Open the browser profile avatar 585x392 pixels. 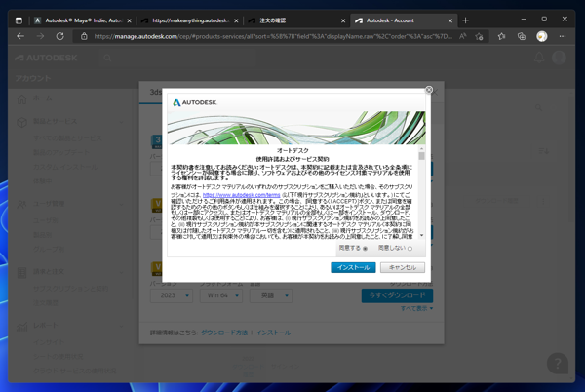point(542,36)
